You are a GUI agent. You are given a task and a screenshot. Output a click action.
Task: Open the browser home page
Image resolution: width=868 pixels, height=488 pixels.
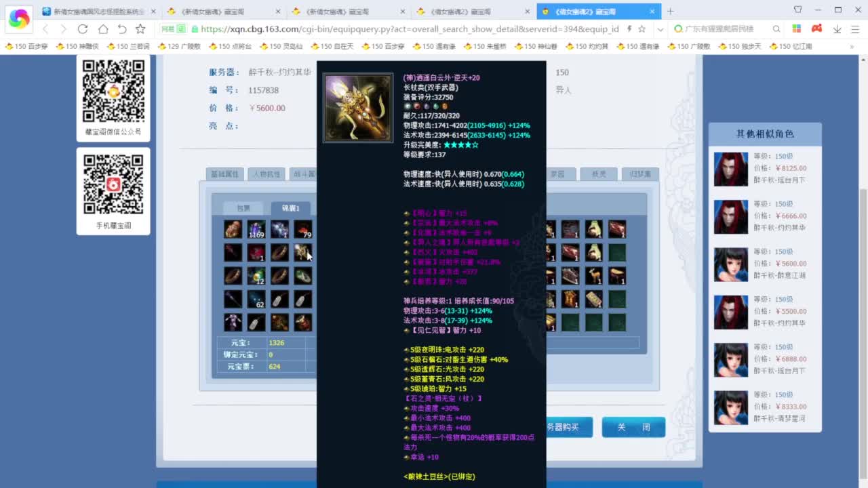(102, 29)
